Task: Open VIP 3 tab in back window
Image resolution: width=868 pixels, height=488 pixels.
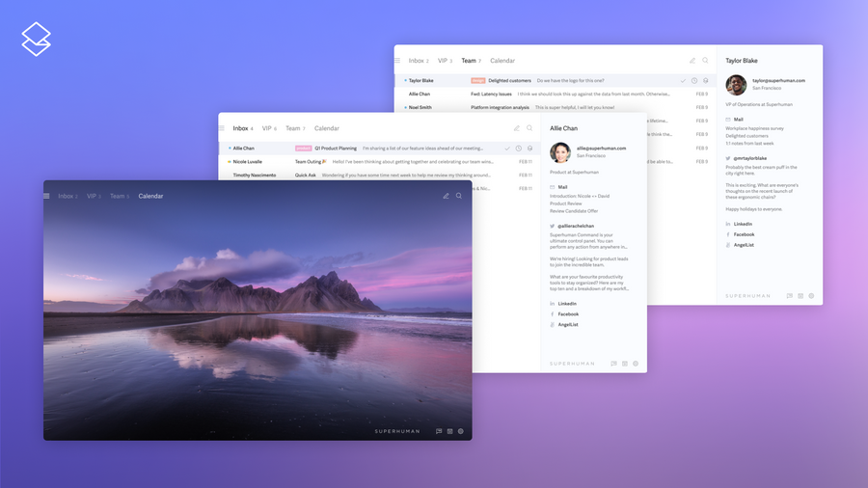Action: point(445,61)
